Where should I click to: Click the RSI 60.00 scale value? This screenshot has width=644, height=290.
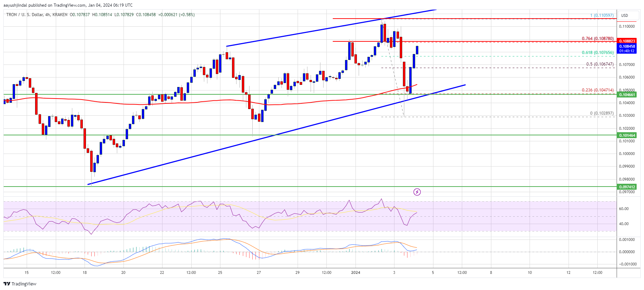[x=624, y=209]
